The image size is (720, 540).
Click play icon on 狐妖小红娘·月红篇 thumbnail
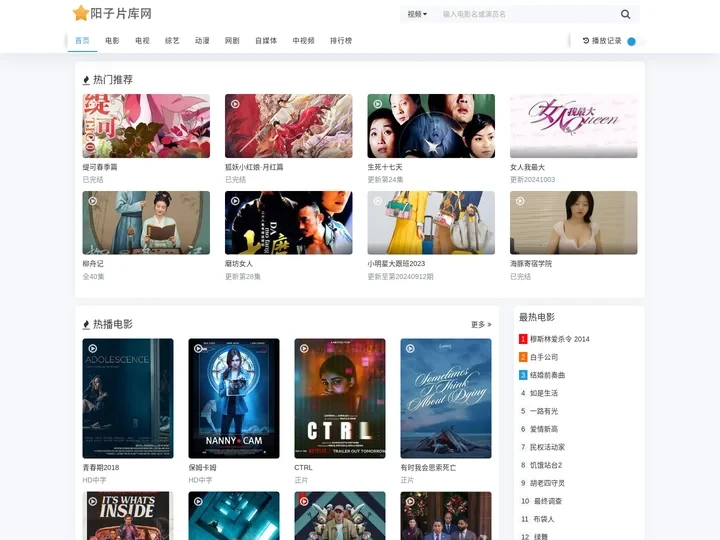[x=235, y=104]
